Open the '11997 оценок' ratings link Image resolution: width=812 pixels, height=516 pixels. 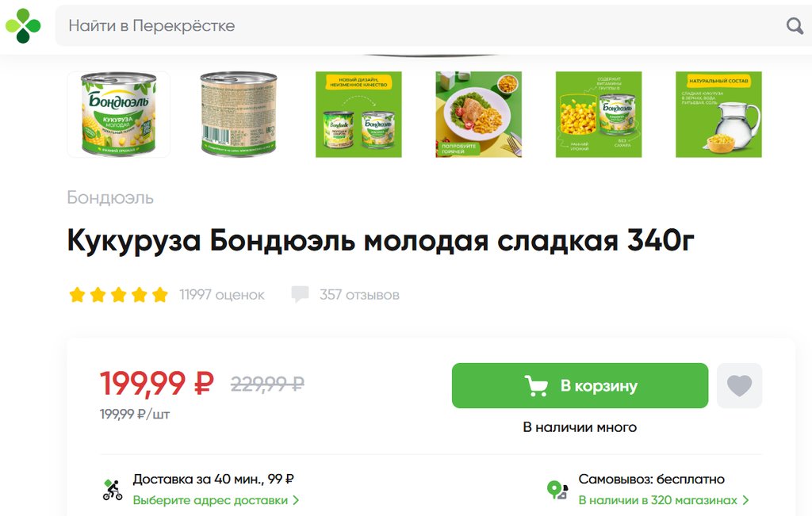click(222, 295)
